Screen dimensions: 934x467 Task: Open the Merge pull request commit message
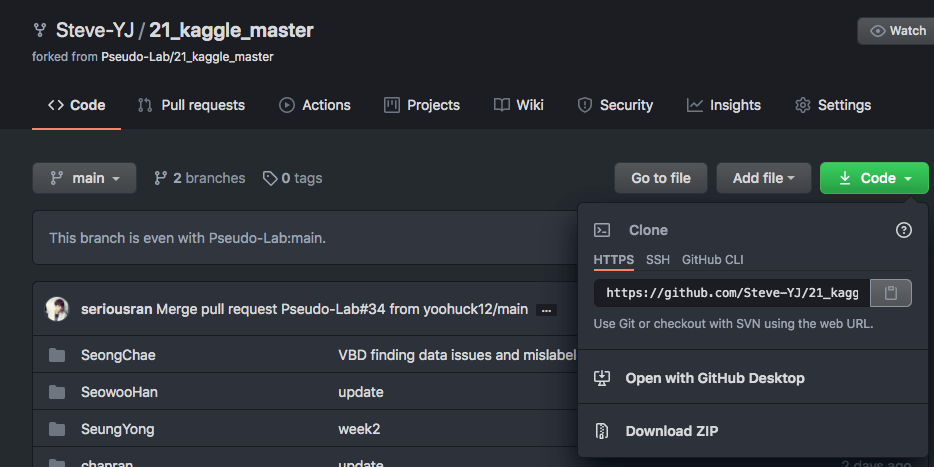click(x=342, y=309)
